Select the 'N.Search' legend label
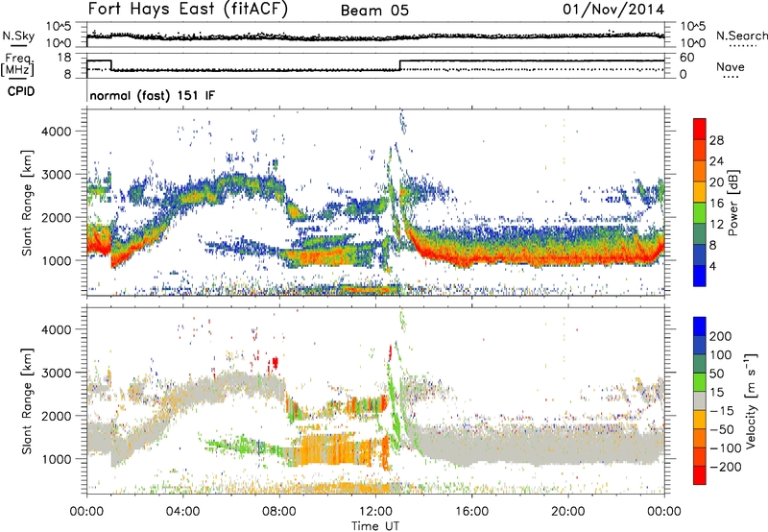Screen dimensions: 768x532 click(741, 36)
